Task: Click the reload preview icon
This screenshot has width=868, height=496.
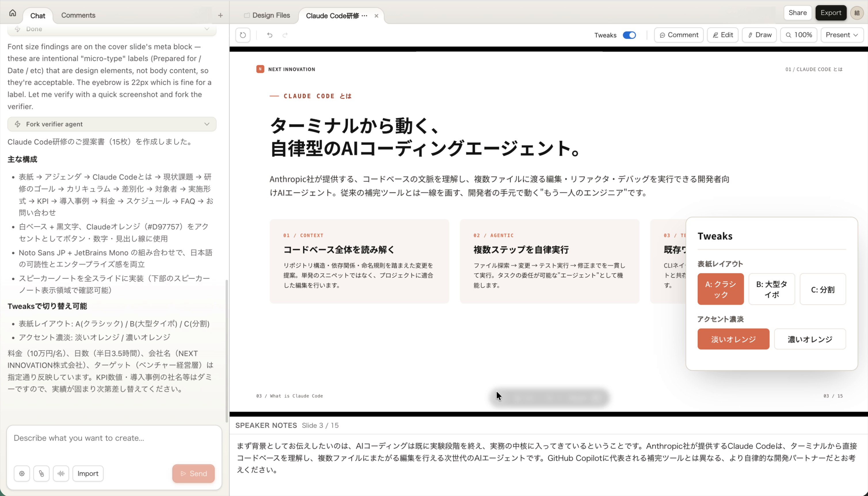Action: pyautogui.click(x=243, y=35)
